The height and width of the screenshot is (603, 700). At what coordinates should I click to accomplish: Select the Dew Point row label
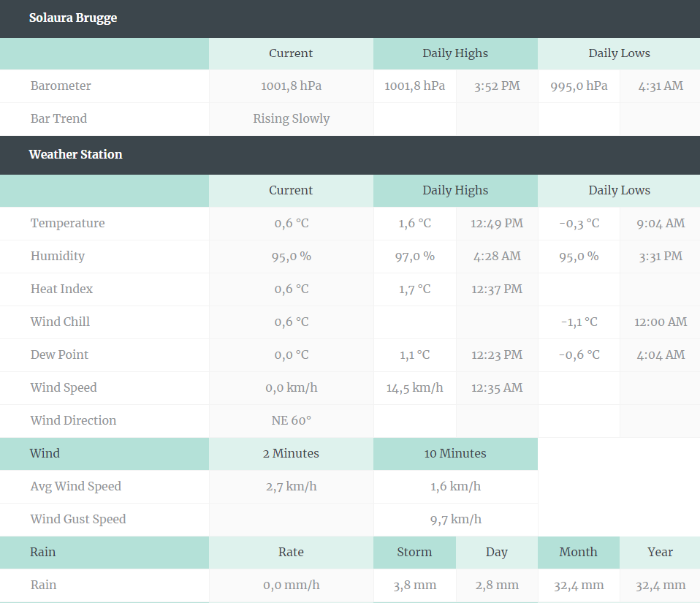click(x=59, y=354)
